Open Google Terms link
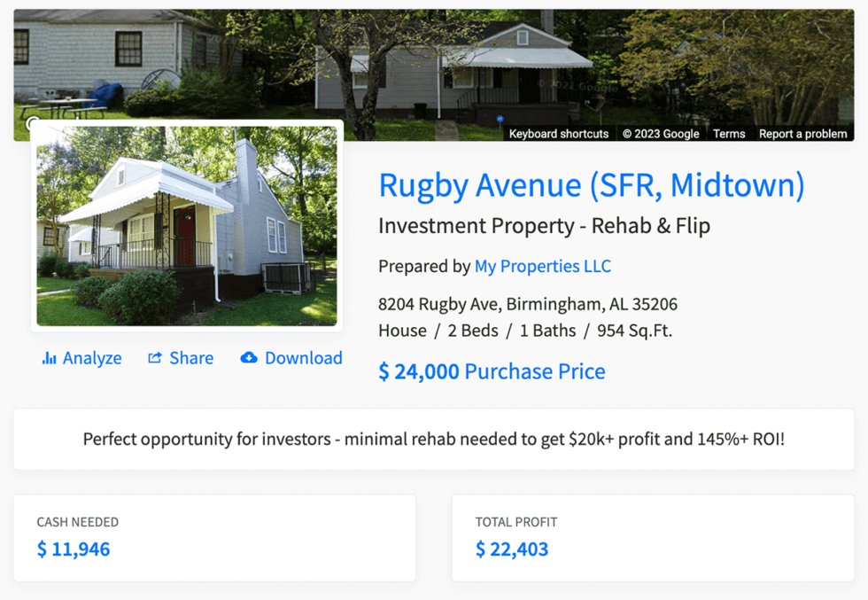This screenshot has height=600, width=868. [729, 134]
